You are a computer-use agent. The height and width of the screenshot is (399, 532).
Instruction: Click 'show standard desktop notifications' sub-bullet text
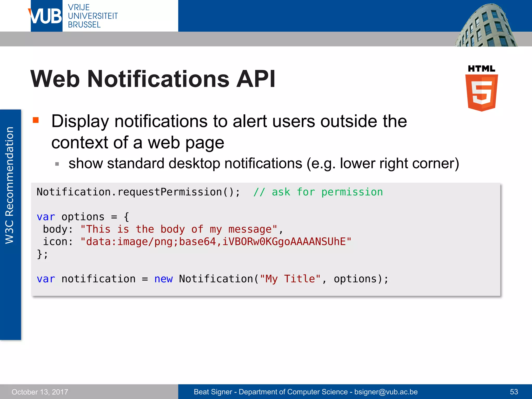point(264,164)
